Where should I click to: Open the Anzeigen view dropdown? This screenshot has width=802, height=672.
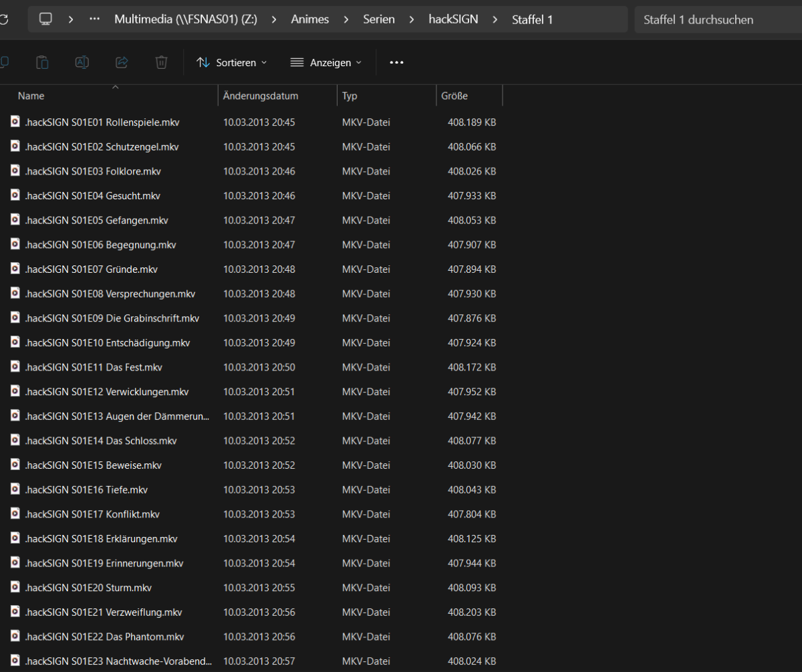click(x=325, y=62)
